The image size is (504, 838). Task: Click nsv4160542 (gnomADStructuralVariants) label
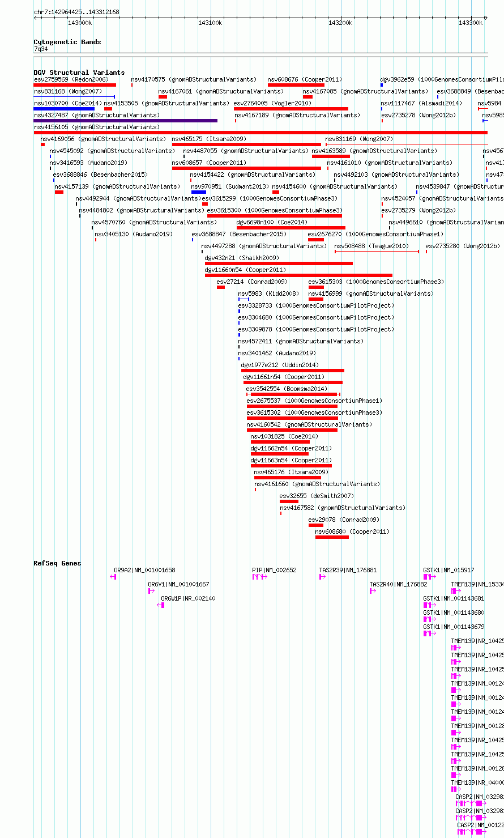[x=309, y=425]
